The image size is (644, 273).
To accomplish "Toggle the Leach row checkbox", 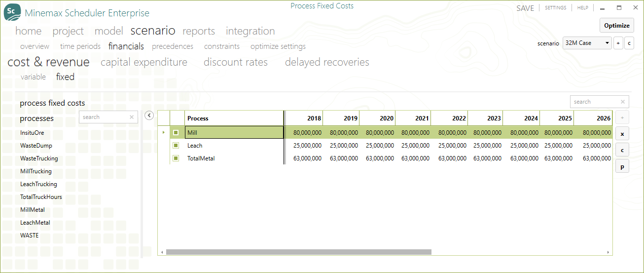I will click(176, 145).
